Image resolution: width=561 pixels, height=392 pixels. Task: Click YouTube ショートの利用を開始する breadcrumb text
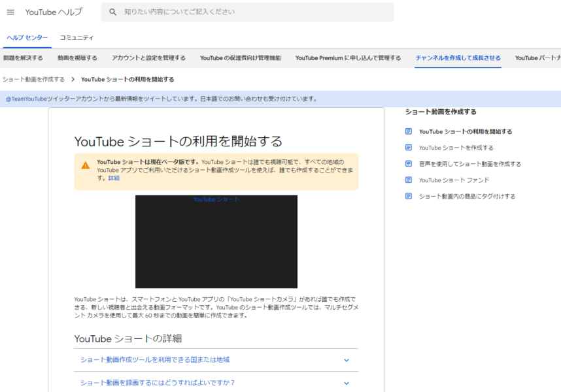pyautogui.click(x=127, y=79)
